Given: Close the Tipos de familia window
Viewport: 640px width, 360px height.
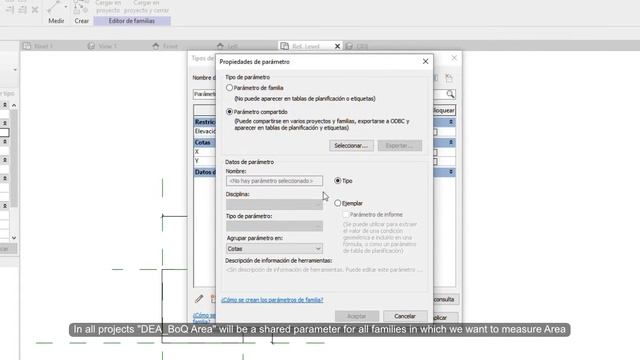Looking at the screenshot, I should click(x=454, y=58).
